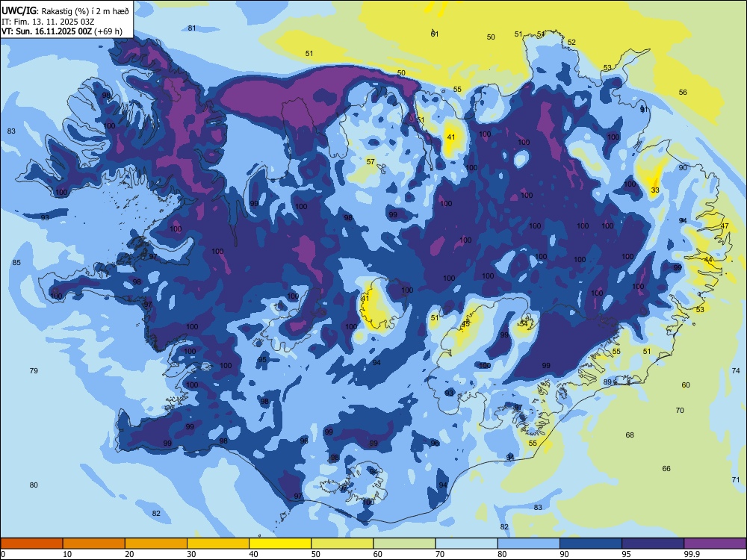Click the map humidity value "89"
Screen dimensions: 747x560
pos(607,382)
